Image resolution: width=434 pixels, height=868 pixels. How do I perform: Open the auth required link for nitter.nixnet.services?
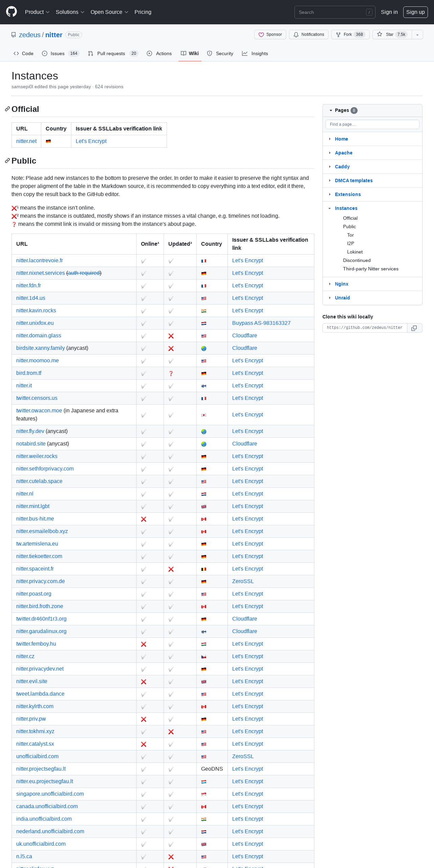[84, 273]
